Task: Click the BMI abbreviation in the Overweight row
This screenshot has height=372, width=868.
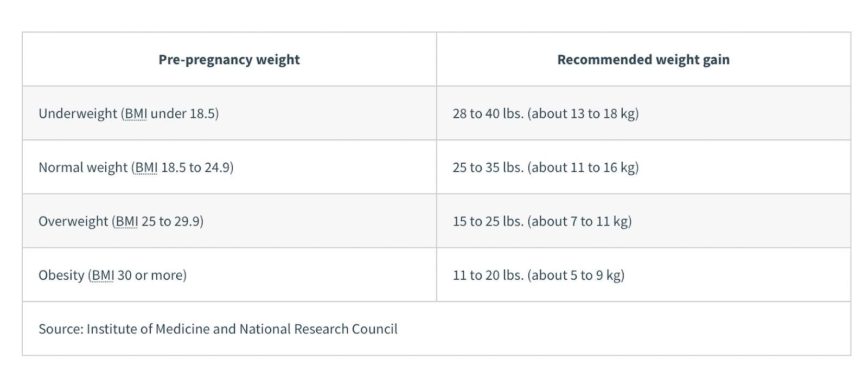Action: coord(126,221)
